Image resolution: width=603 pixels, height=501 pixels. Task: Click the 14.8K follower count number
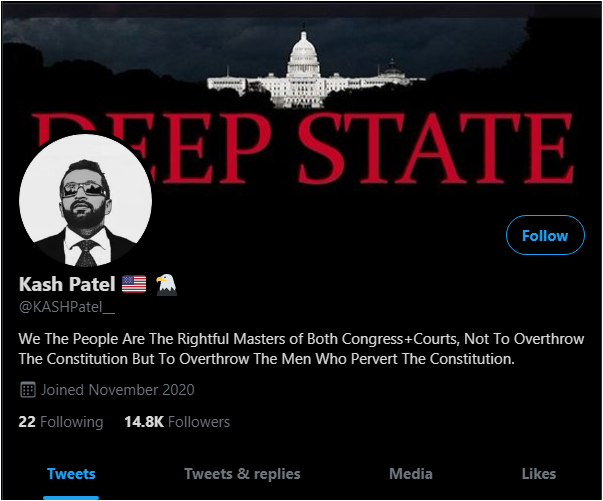pyautogui.click(x=144, y=422)
